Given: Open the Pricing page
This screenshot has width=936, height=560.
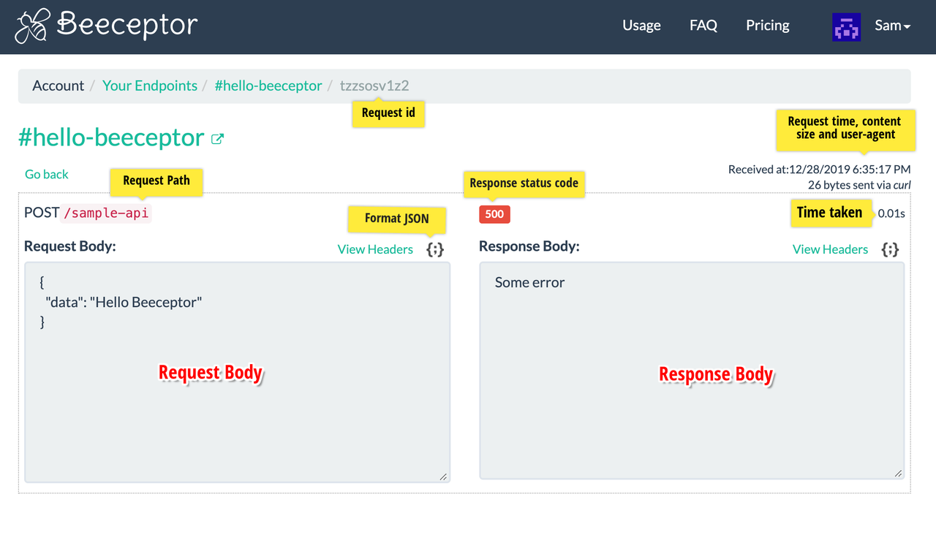Looking at the screenshot, I should (768, 26).
